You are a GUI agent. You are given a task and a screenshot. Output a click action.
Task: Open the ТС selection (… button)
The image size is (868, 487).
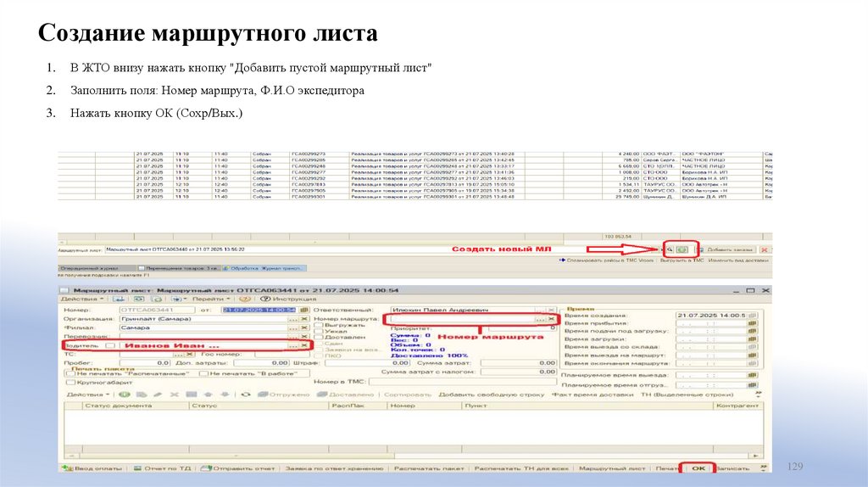click(x=178, y=354)
